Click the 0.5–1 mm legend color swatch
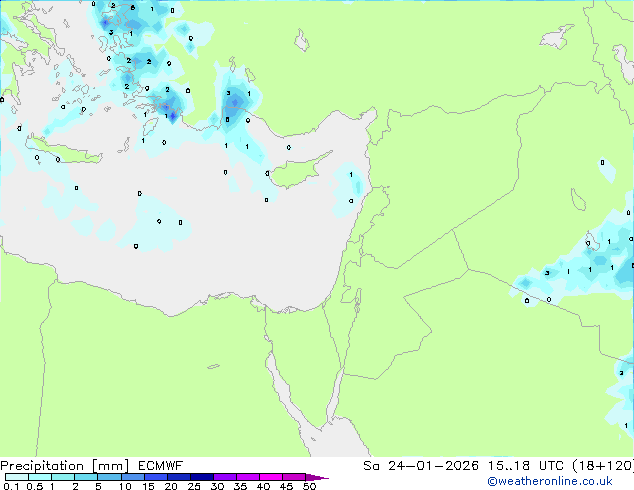This screenshot has width=634, height=490. [x=40, y=477]
